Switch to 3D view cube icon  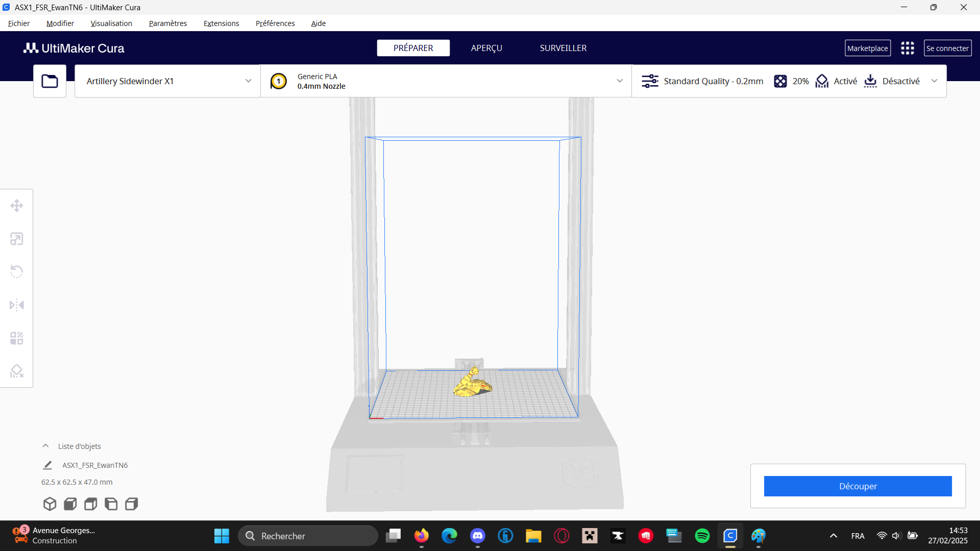pos(50,504)
